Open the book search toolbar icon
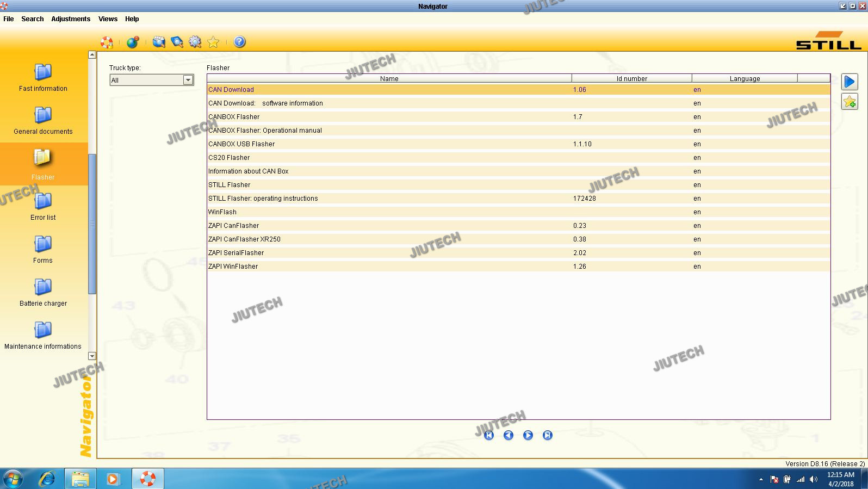Viewport: 868px width, 489px height. 177,42
